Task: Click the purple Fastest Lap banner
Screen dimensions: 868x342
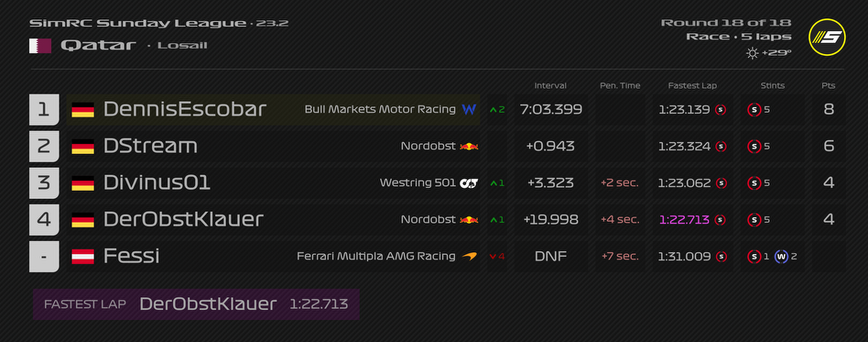Action: pyautogui.click(x=196, y=304)
